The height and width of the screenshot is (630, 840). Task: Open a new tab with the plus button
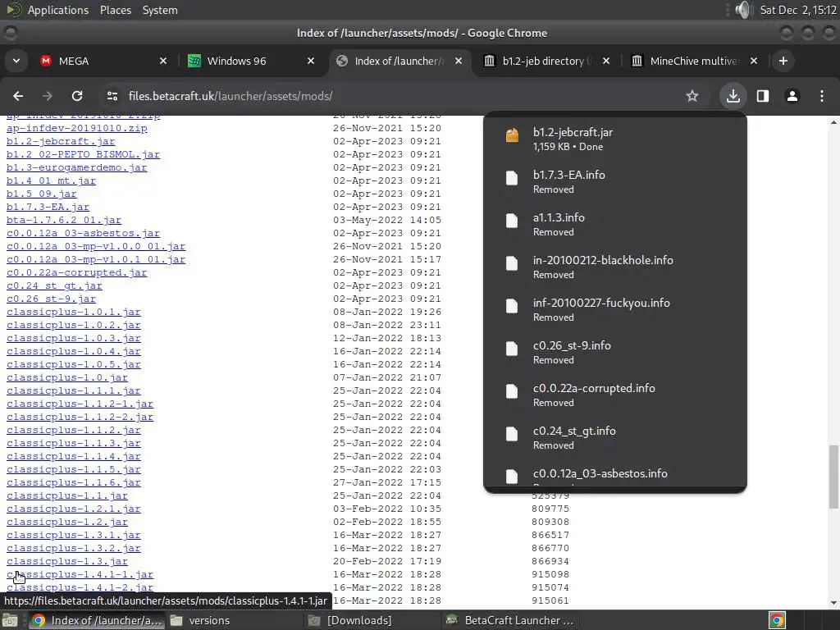coord(783,61)
